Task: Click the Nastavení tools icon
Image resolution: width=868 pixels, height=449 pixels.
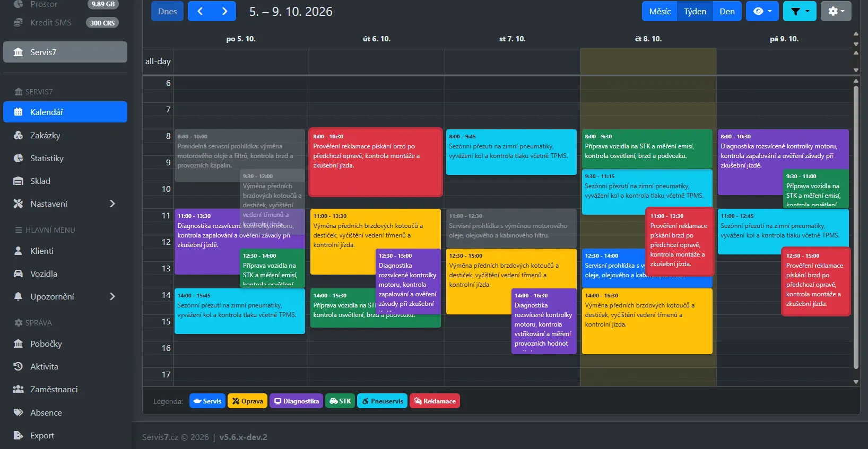Action: [x=18, y=204]
